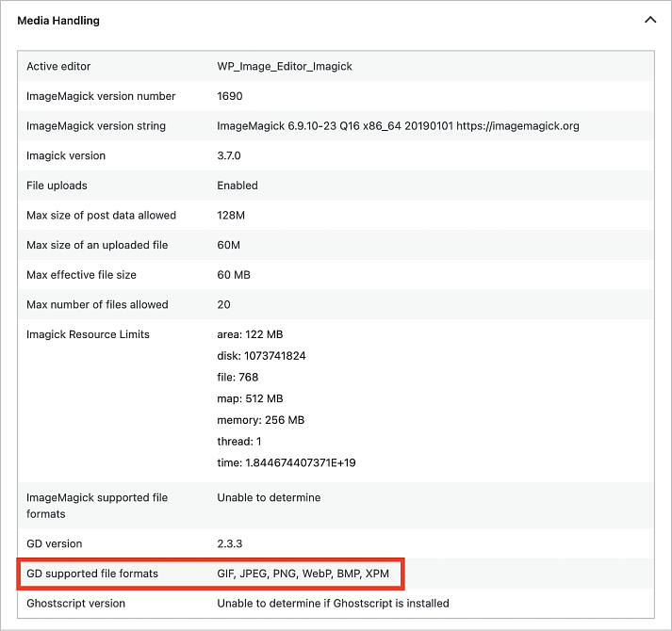Click the ImageMagick version string value
The image size is (672, 631).
(398, 126)
